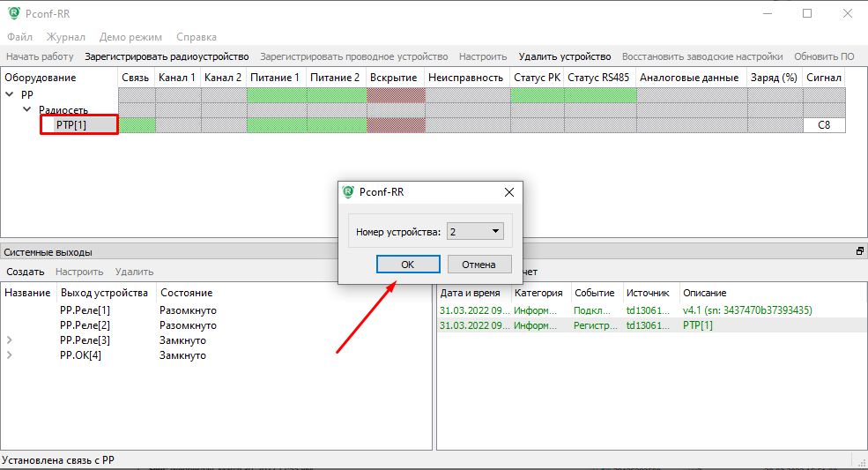Screen dimensions: 868x470
Task: Expand the PP.OK[4] output row
Action: [10, 355]
